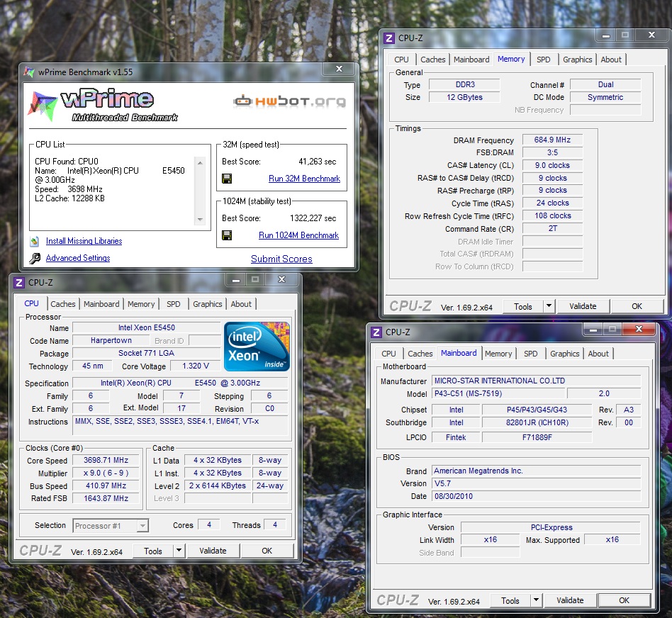This screenshot has width=672, height=618.
Task: Click the wPrime title bar app icon
Action: coord(29,72)
